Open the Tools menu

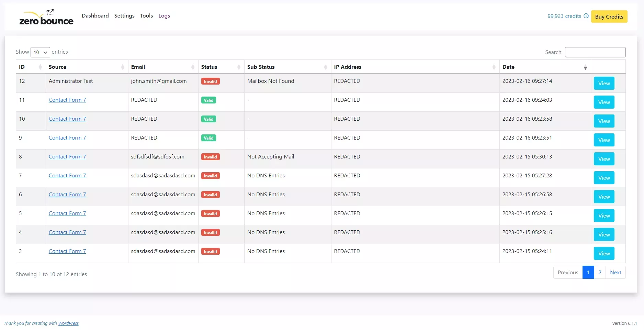pos(146,16)
